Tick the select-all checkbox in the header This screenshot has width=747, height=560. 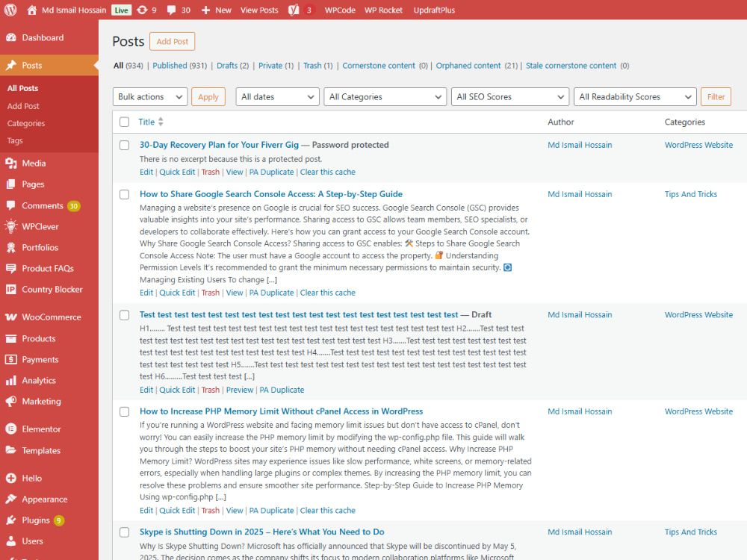pyautogui.click(x=124, y=122)
